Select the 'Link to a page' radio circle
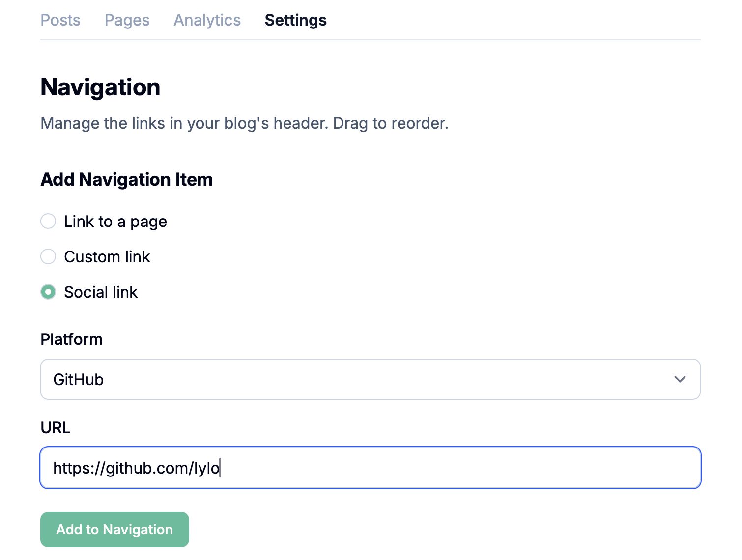This screenshot has width=742, height=560. [48, 222]
